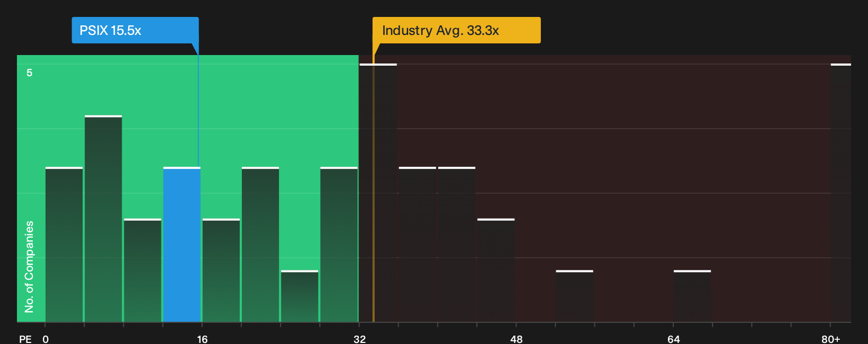Click the x-axis tick label 48
Viewport: 868px width, 344px height.
[516, 339]
